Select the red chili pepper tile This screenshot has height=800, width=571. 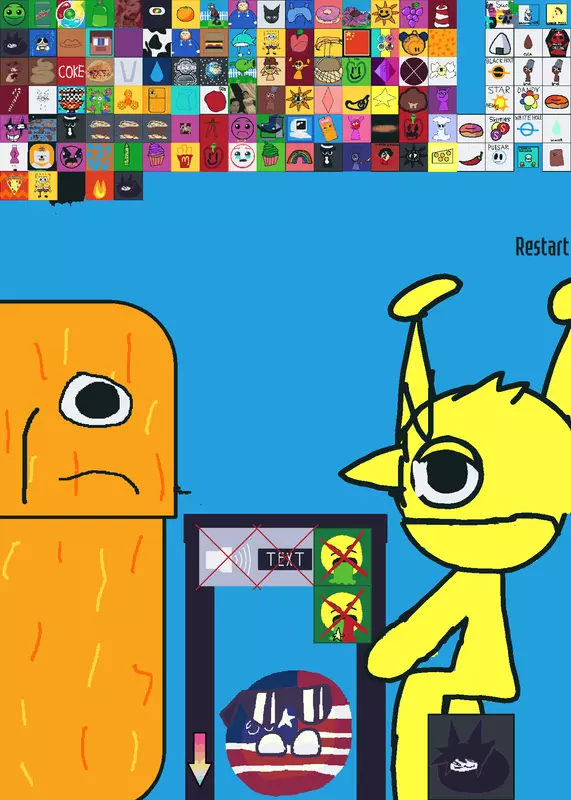tap(471, 157)
